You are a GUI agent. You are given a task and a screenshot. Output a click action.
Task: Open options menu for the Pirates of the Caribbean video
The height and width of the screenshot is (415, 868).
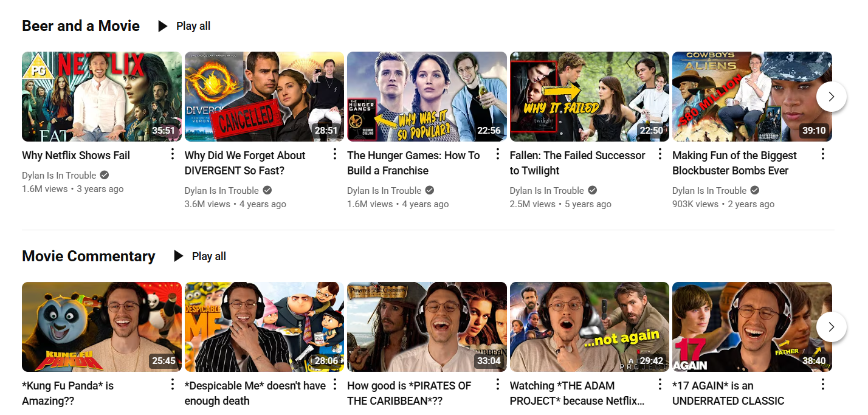pos(497,385)
